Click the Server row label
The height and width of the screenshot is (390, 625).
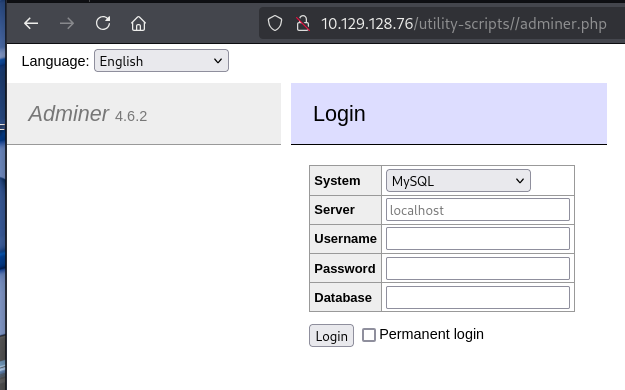pyautogui.click(x=334, y=210)
